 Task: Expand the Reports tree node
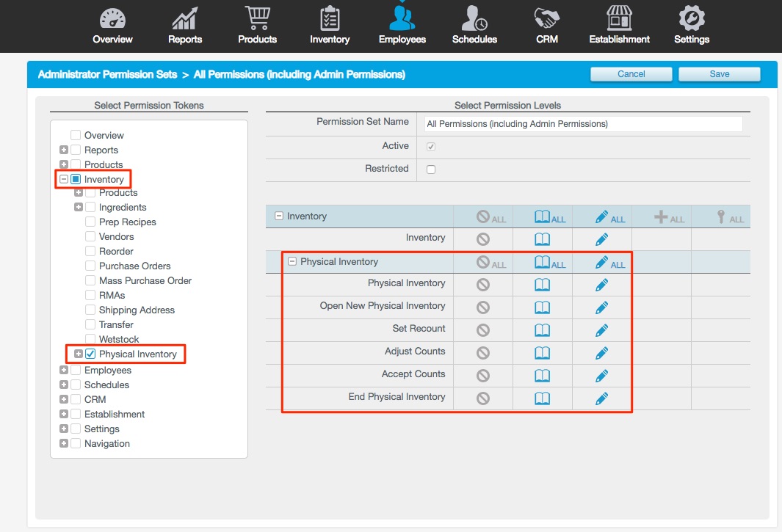coord(64,150)
